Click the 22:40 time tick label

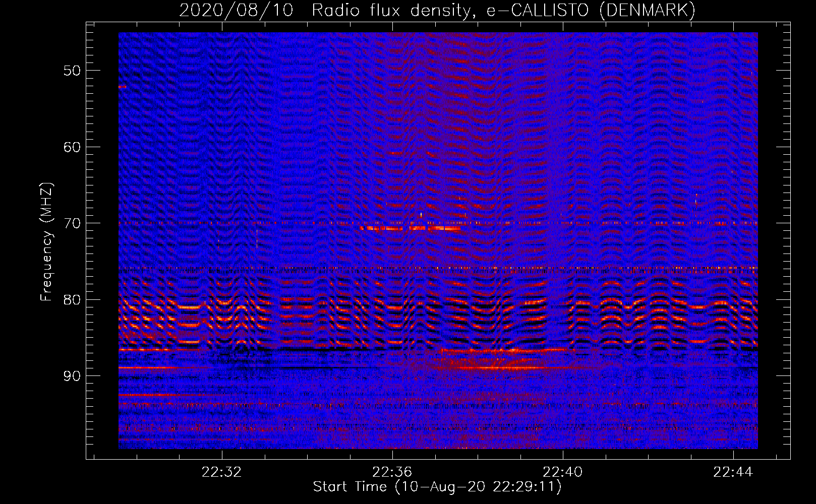point(562,472)
